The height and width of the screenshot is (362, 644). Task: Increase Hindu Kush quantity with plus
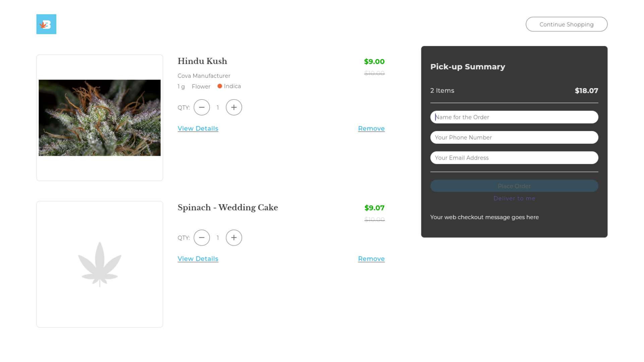[x=234, y=107]
